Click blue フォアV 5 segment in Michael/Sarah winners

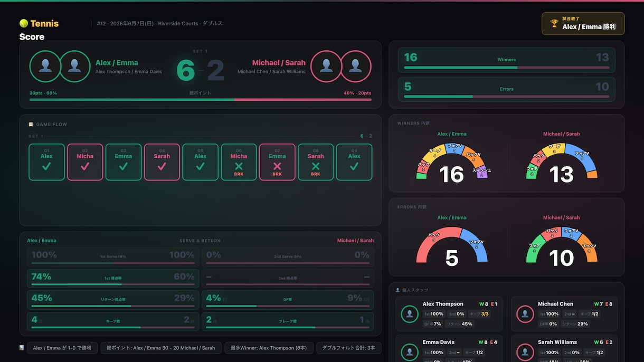pos(582,156)
